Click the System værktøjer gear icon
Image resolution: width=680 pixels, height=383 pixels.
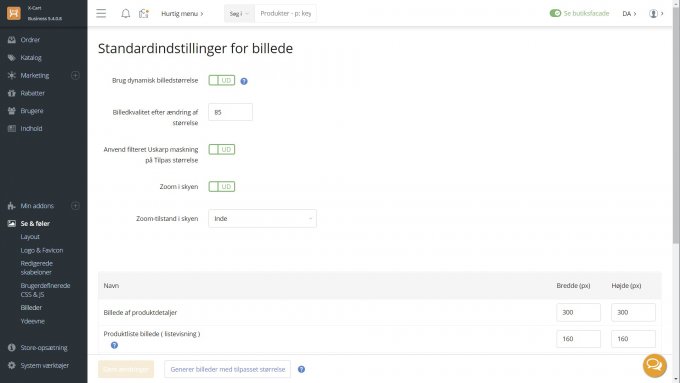click(12, 366)
